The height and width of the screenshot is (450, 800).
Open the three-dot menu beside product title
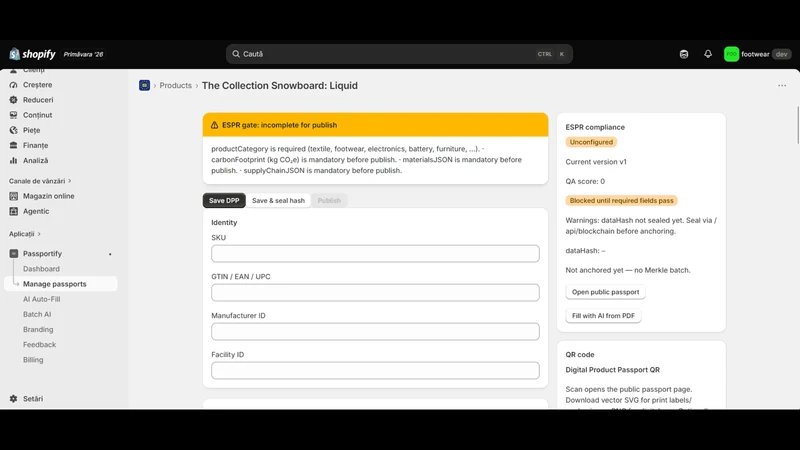[x=782, y=86]
